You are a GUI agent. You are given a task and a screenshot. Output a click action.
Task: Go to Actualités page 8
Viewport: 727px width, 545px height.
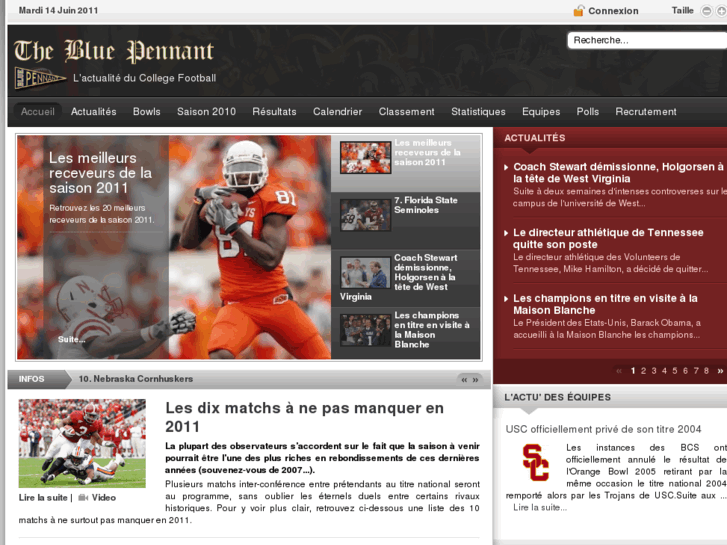tap(706, 371)
